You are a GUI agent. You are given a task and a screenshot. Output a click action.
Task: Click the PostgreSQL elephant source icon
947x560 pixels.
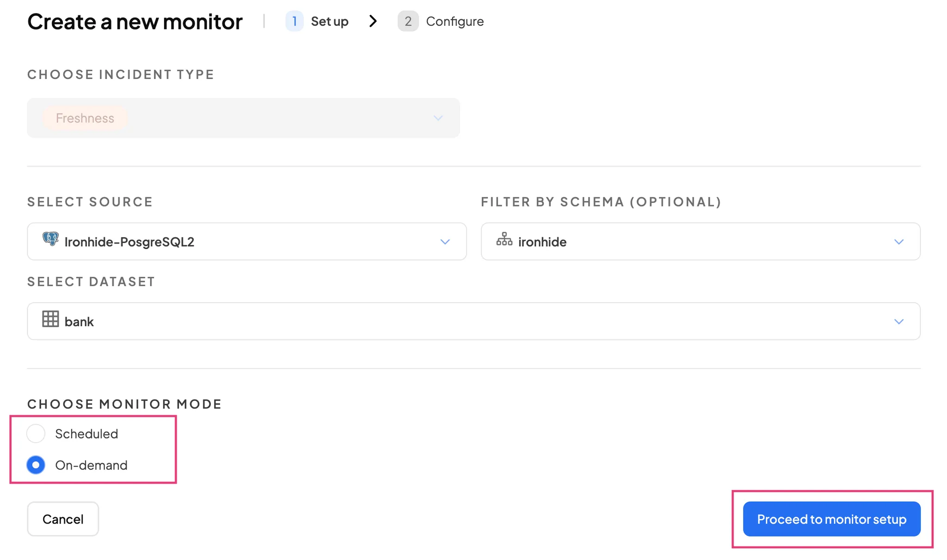click(x=50, y=239)
